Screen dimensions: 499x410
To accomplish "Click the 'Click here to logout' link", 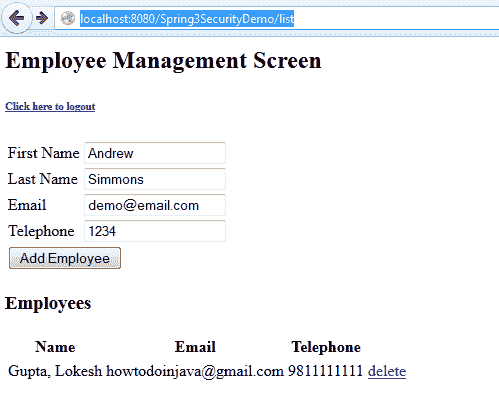I will 50,106.
